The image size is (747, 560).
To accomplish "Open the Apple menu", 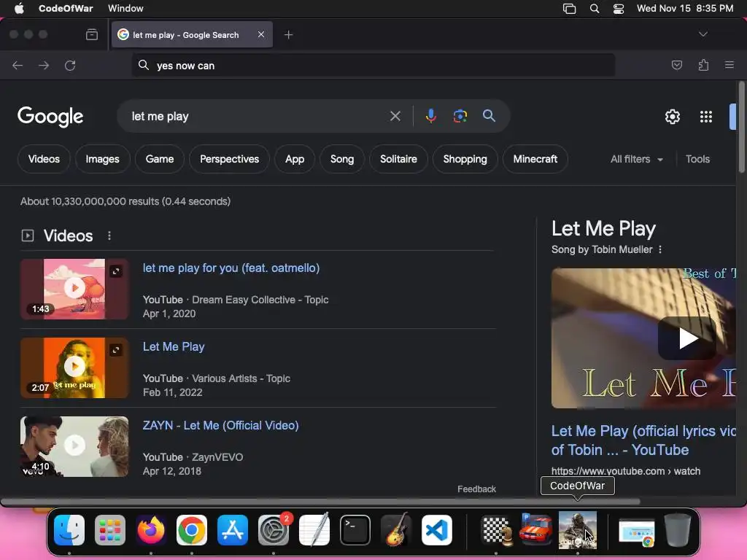I will (19, 8).
